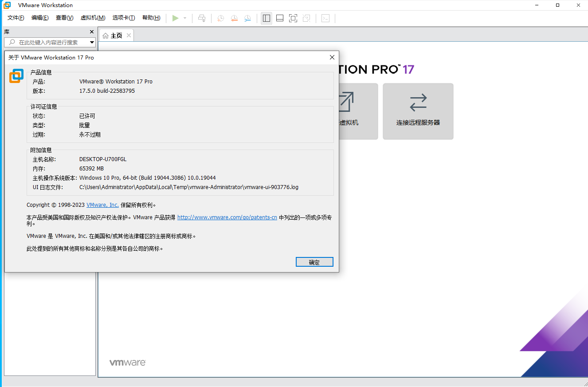Screen dimensions: 588x387
Task: Open the 帮助 menu
Action: click(x=151, y=17)
